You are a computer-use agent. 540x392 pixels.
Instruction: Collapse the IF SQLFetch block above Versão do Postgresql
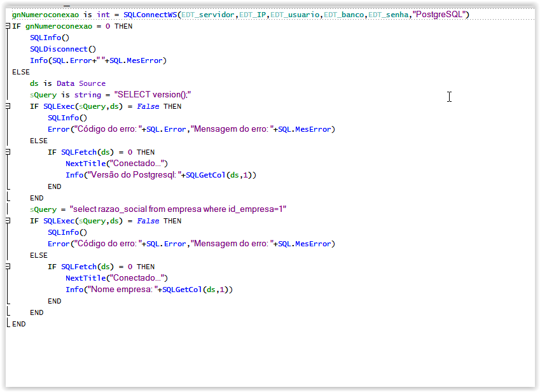[8, 152]
